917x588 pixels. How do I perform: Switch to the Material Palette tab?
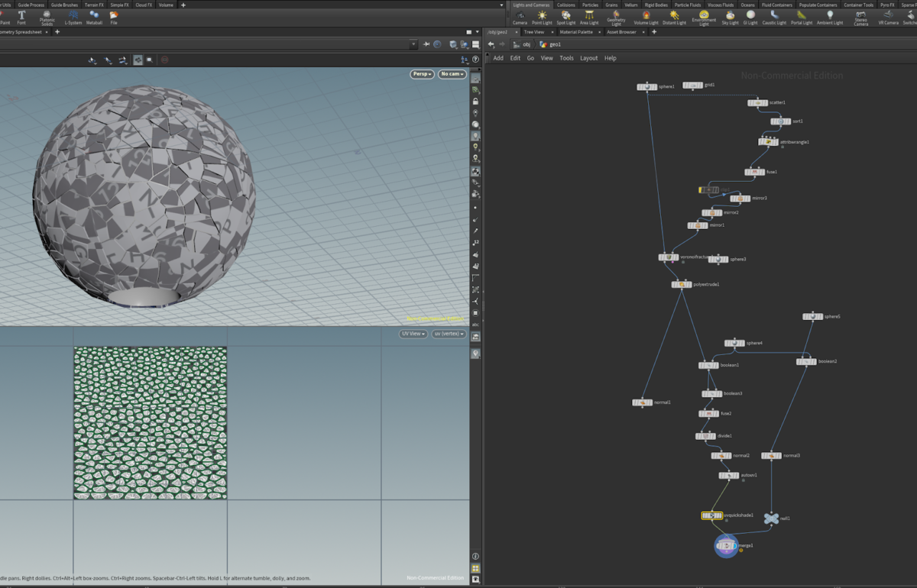coord(575,32)
